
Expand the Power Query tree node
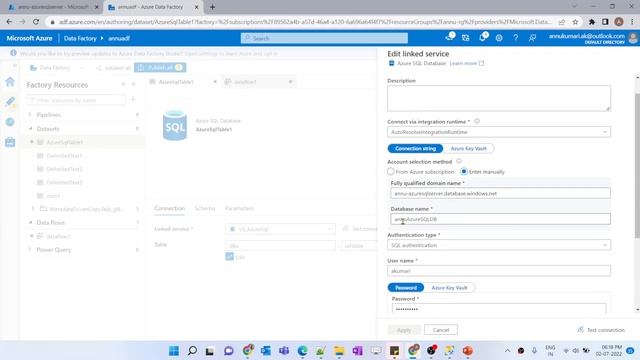click(x=30, y=249)
